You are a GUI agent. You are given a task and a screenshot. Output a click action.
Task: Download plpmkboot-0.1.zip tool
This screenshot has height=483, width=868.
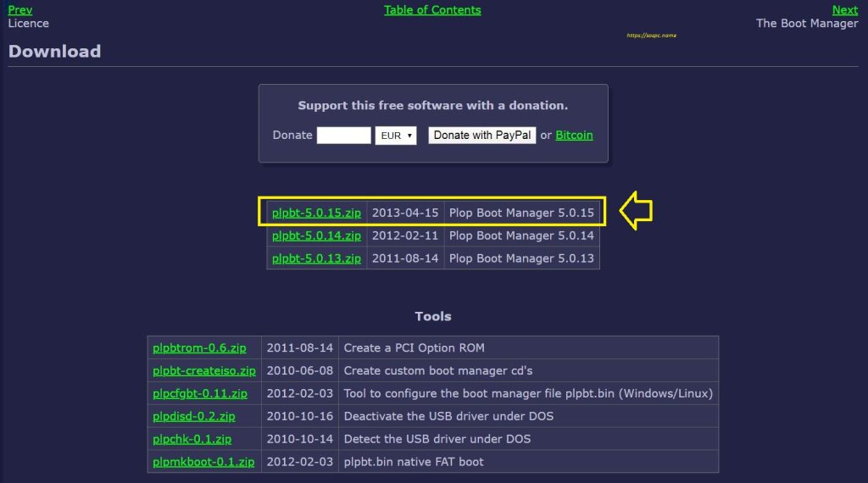pyautogui.click(x=203, y=462)
